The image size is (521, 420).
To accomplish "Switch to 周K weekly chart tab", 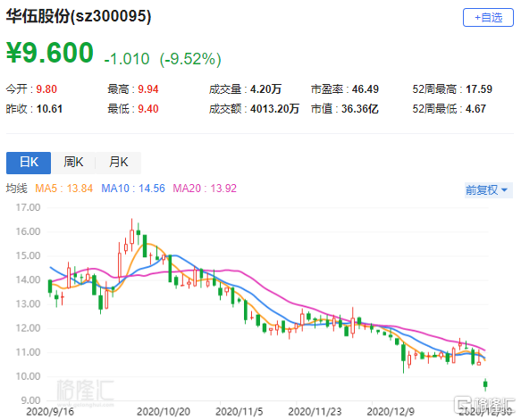I will [73, 163].
